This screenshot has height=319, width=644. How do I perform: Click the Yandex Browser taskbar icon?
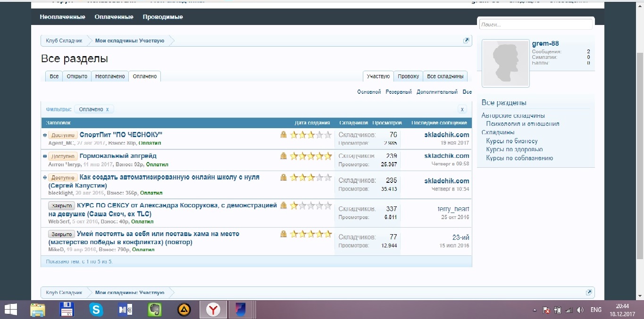(x=214, y=310)
